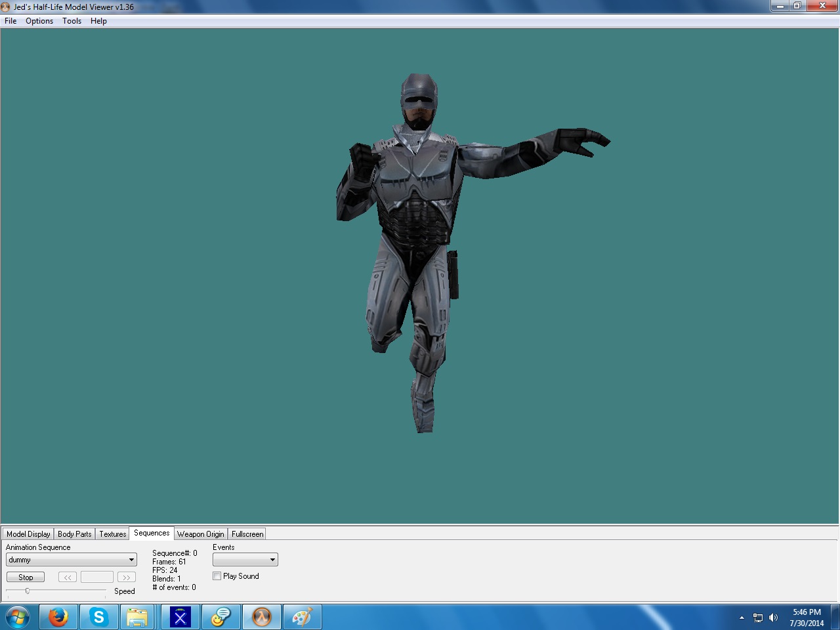Click the network tray icon
The image size is (840, 630).
tap(758, 618)
